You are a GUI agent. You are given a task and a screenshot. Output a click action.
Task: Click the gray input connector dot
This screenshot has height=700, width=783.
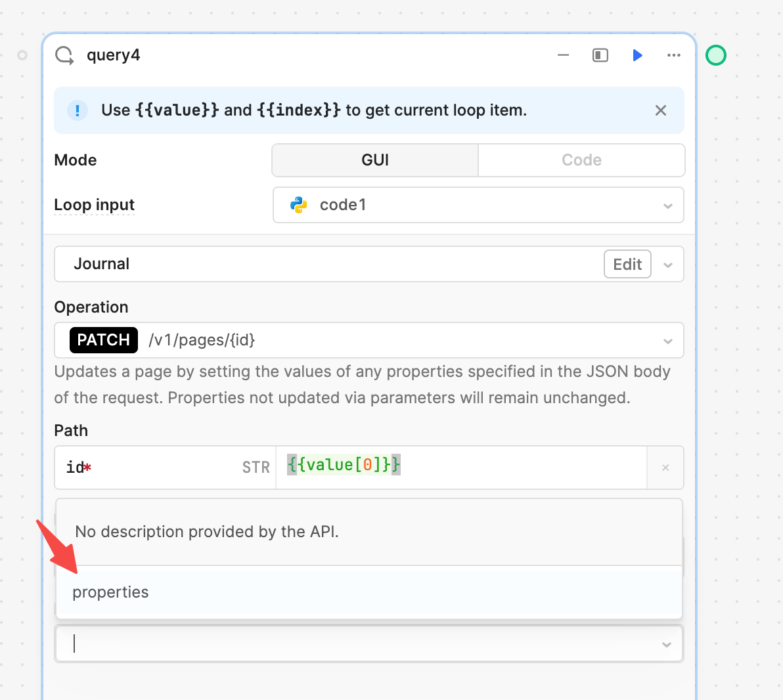pyautogui.click(x=22, y=55)
